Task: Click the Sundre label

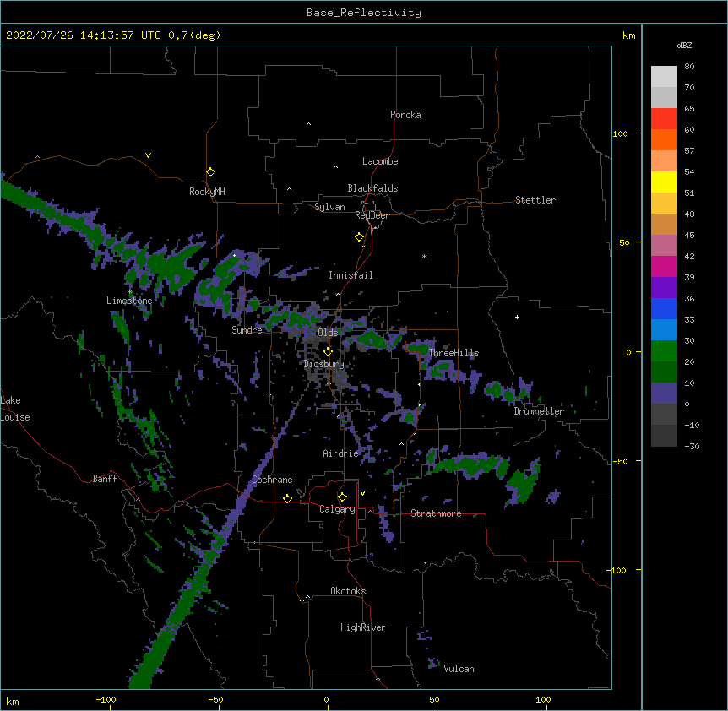Action: pos(247,330)
